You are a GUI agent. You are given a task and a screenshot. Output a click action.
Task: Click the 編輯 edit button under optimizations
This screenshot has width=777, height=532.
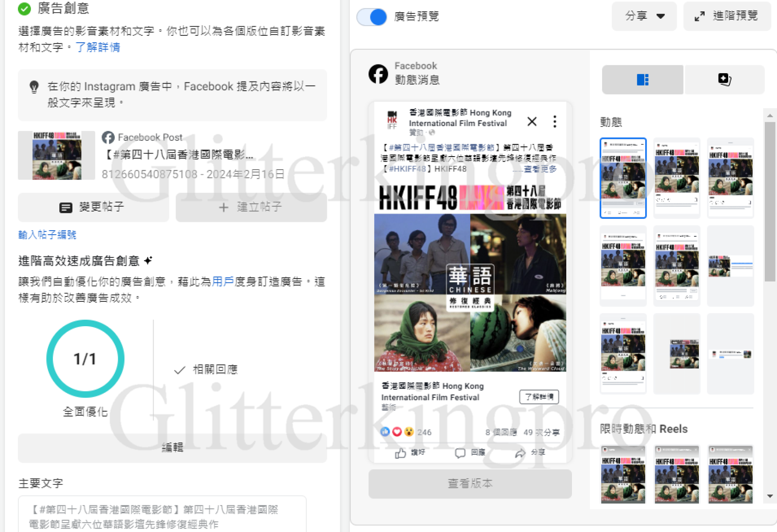click(172, 447)
